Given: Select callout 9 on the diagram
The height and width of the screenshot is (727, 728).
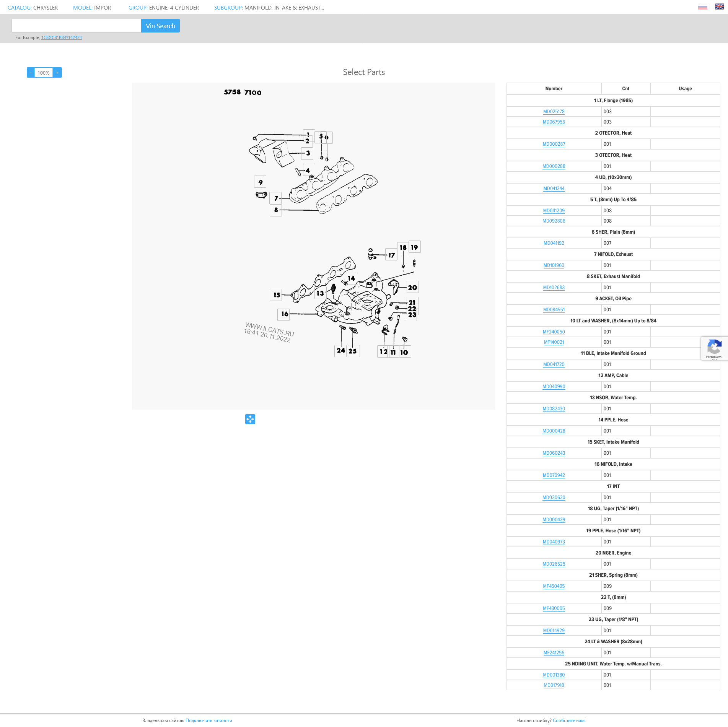Looking at the screenshot, I should 261,182.
